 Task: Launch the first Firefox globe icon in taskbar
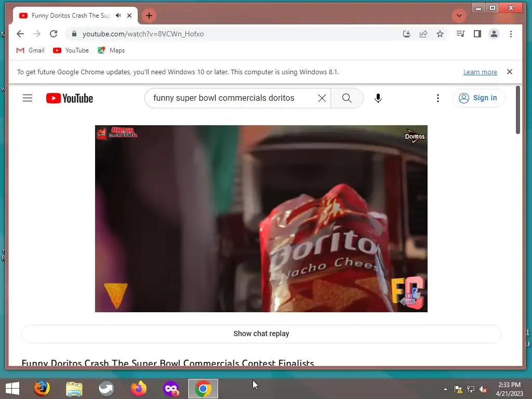click(x=42, y=389)
